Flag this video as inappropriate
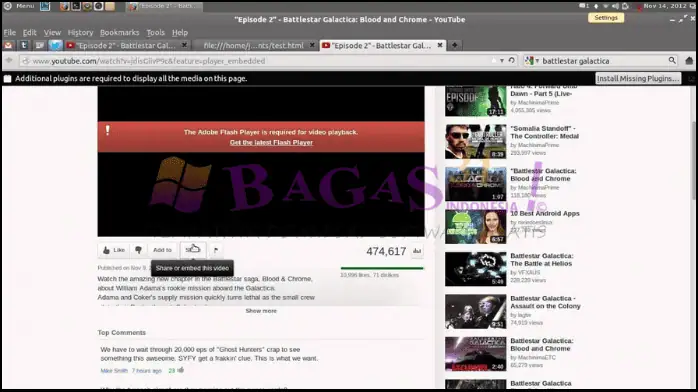 tap(216, 250)
